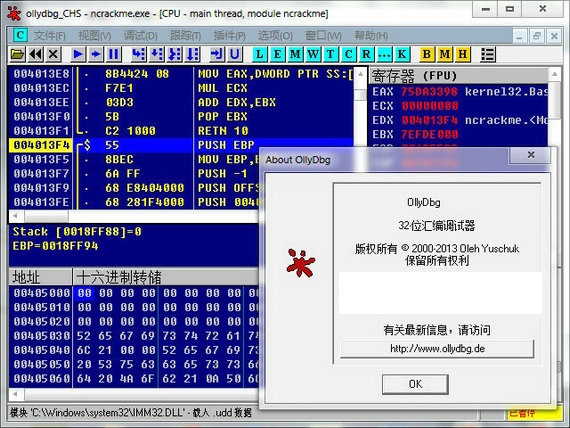Click the Step into icon

coord(139,55)
